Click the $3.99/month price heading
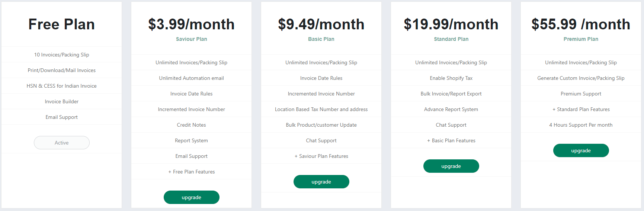This screenshot has width=644, height=211. pos(192,25)
